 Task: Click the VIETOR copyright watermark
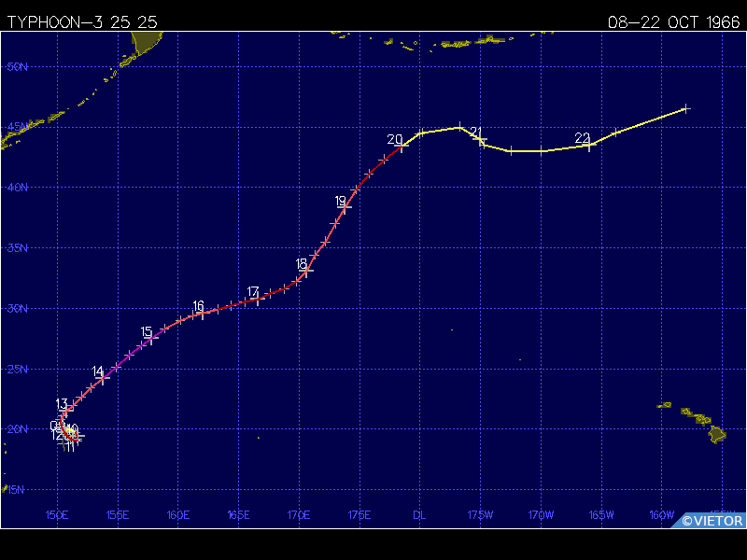pos(712,521)
